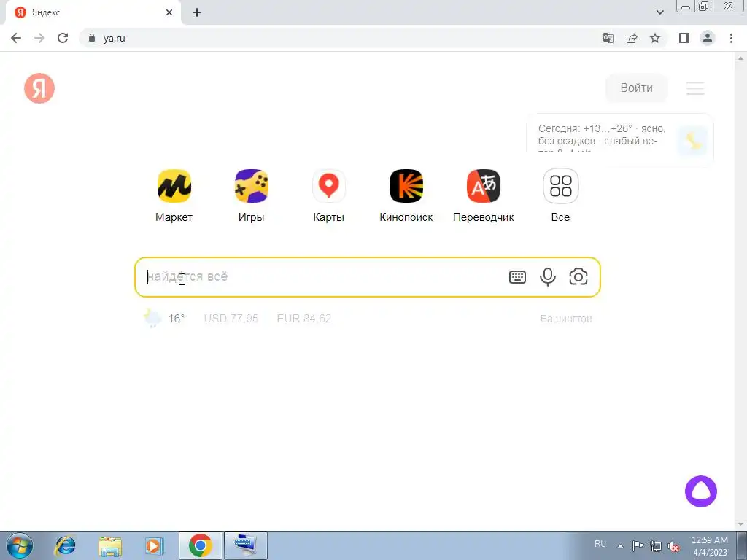Open the Маркет service icon
This screenshot has height=560, width=747.
click(174, 186)
